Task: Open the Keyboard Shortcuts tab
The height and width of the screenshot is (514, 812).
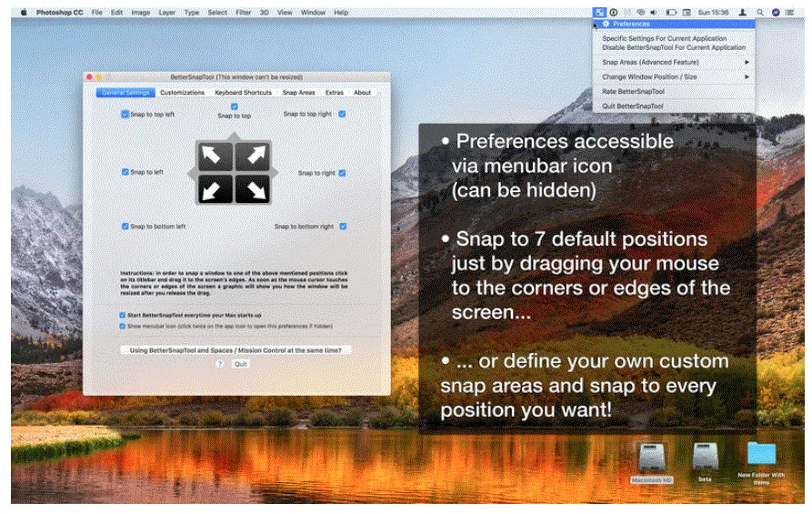Action: tap(243, 92)
